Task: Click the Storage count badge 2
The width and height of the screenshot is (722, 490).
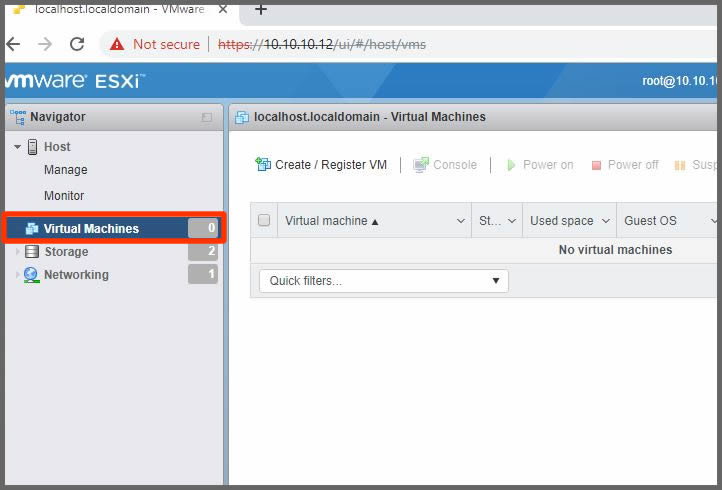Action: pyautogui.click(x=203, y=251)
